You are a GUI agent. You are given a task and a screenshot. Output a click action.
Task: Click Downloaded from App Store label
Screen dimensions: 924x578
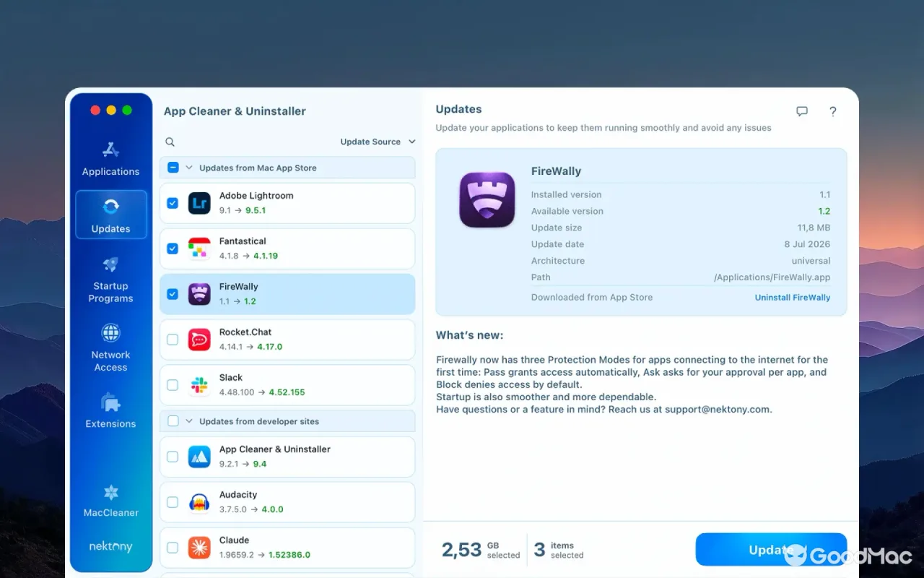point(592,297)
